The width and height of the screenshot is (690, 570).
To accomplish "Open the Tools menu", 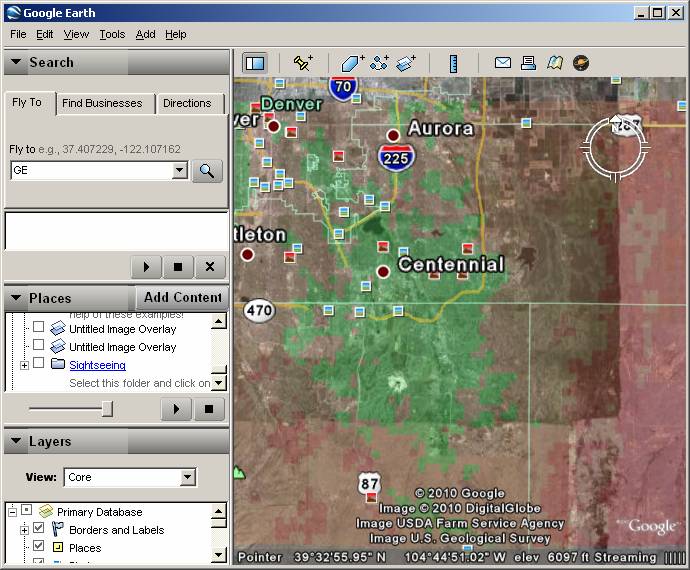I will point(112,34).
